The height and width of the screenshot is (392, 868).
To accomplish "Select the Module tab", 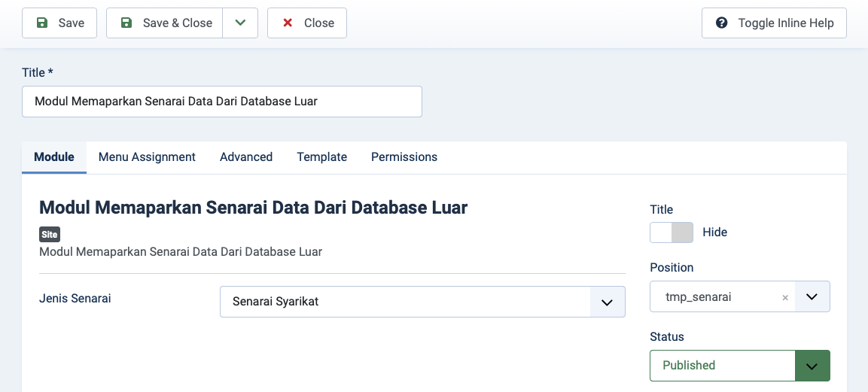I will pos(54,157).
